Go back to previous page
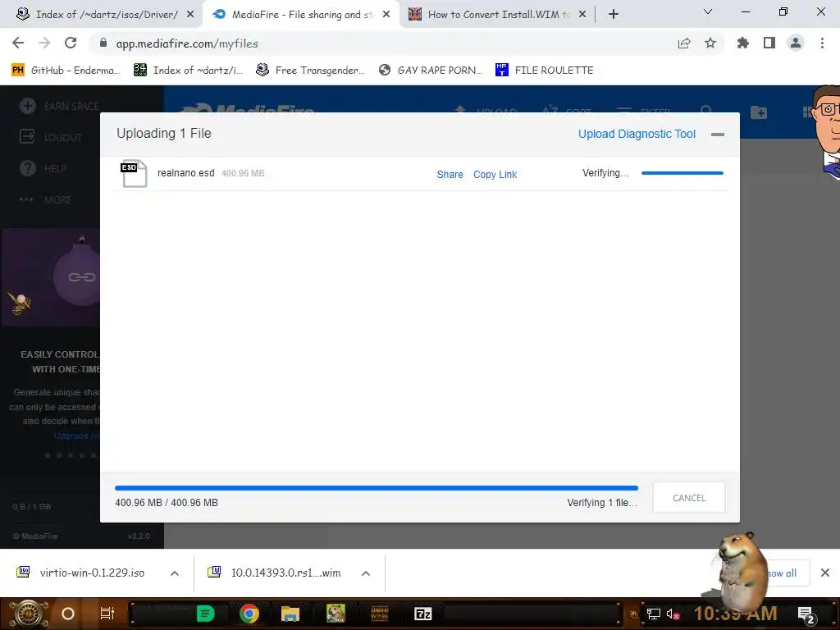Viewport: 840px width, 630px height. pyautogui.click(x=18, y=43)
